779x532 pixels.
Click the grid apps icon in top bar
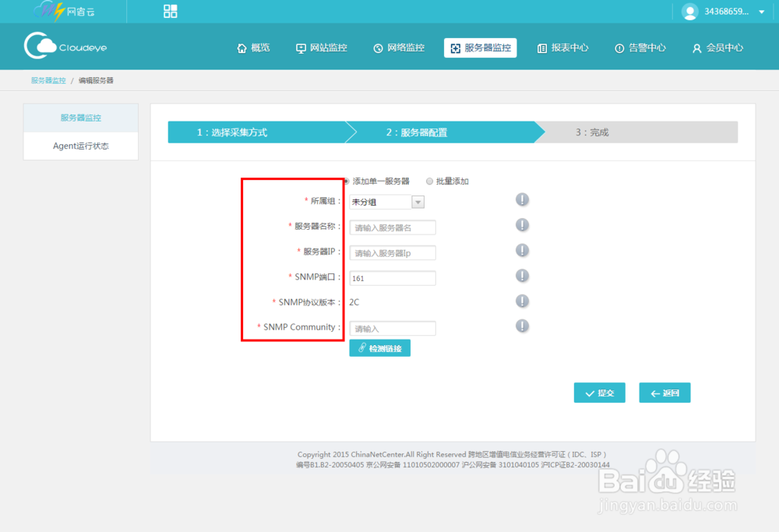(170, 11)
